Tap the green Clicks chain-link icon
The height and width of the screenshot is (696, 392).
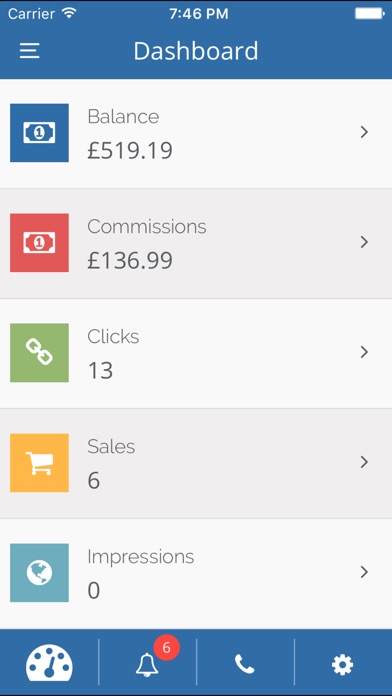(x=40, y=352)
